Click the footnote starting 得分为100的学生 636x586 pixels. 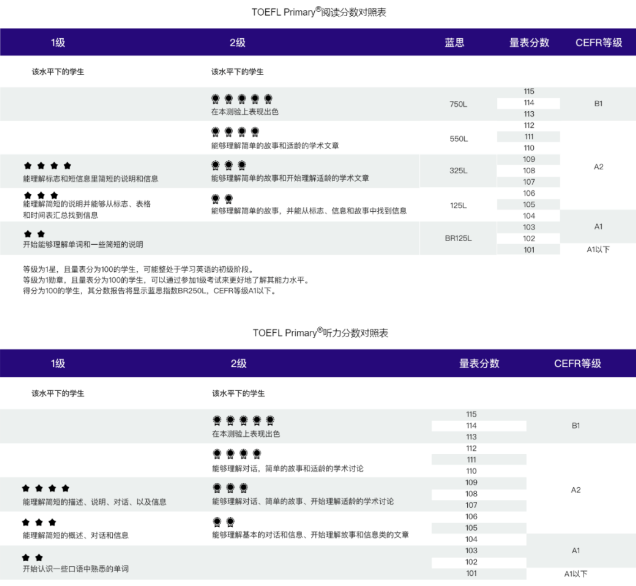click(150, 291)
